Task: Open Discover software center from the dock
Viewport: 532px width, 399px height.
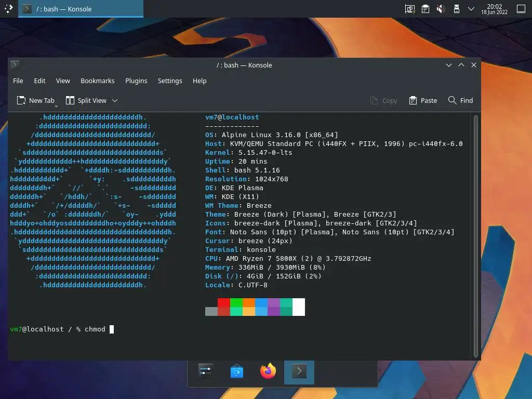Action: 237,371
